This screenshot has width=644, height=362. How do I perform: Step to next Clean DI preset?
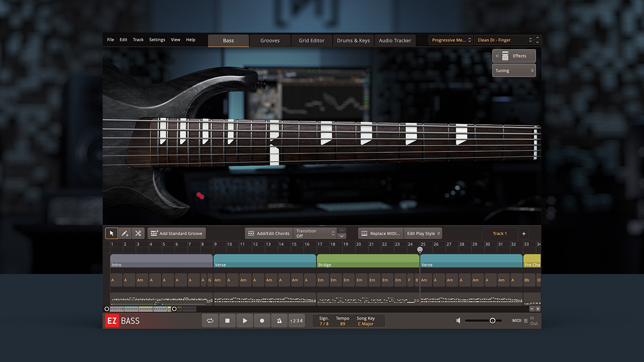tap(538, 43)
